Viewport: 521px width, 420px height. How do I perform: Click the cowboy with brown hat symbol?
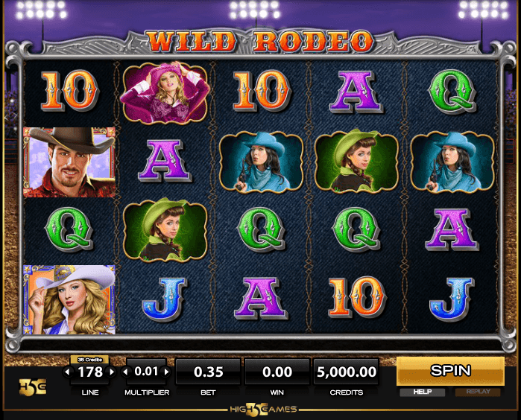coord(69,162)
